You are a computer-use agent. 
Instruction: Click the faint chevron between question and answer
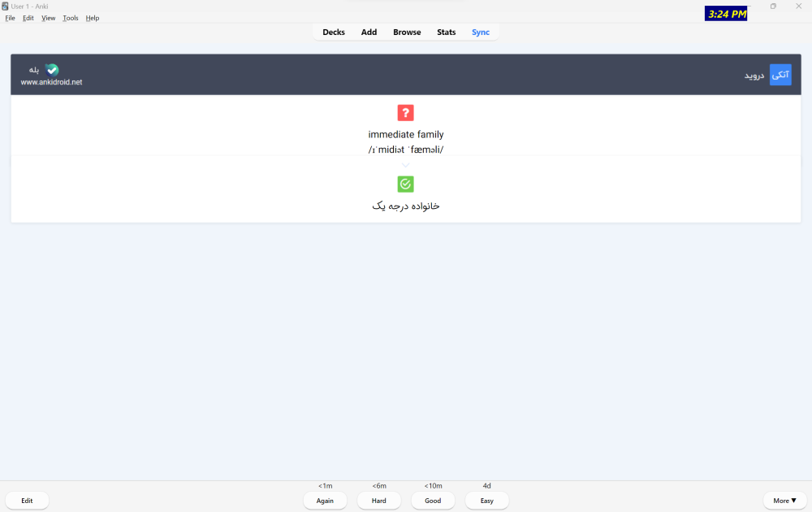tap(405, 166)
